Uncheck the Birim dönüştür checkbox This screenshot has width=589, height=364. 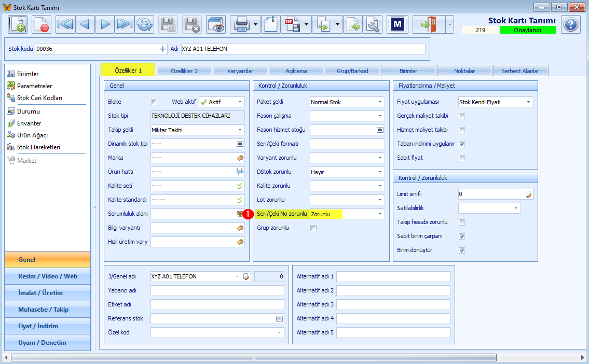click(x=462, y=250)
